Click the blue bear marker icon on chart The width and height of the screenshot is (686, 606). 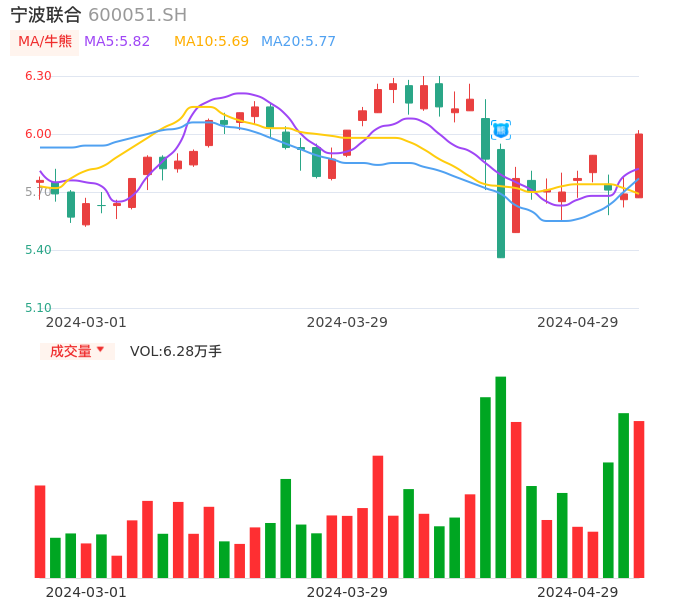[500, 130]
